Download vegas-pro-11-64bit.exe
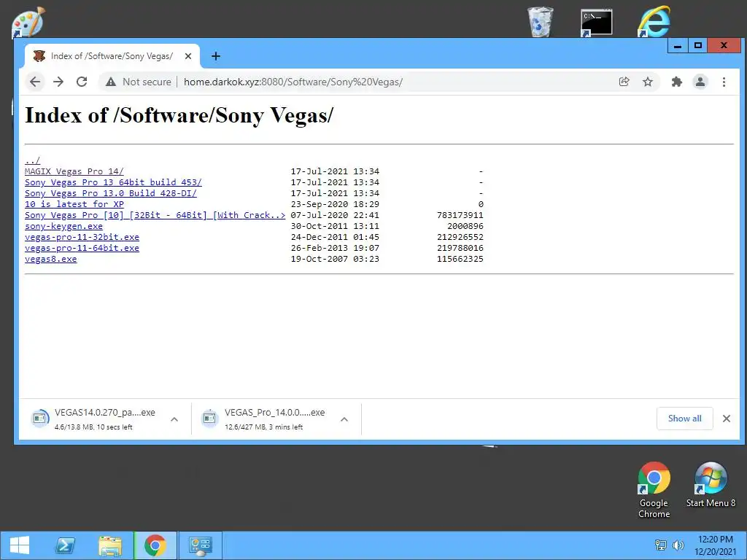Screen dimensions: 747x560 [82, 248]
